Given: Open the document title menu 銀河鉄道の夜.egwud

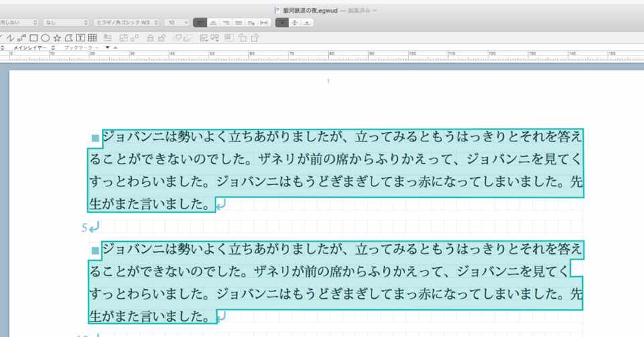Looking at the screenshot, I should [310, 10].
